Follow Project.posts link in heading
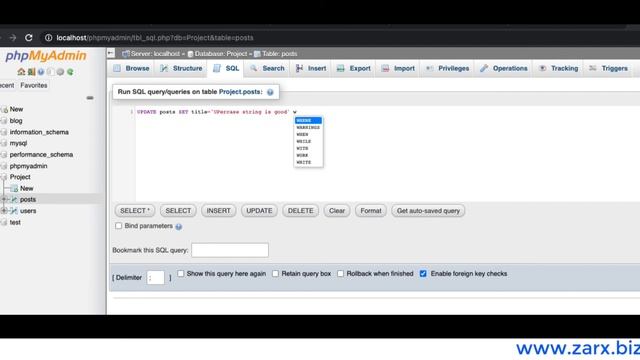 coord(240,92)
